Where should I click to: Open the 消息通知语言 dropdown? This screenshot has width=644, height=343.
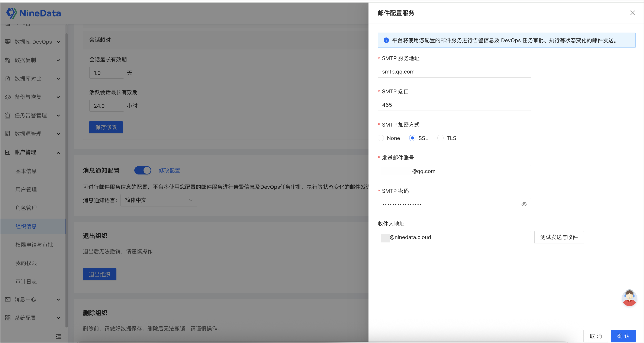point(159,200)
